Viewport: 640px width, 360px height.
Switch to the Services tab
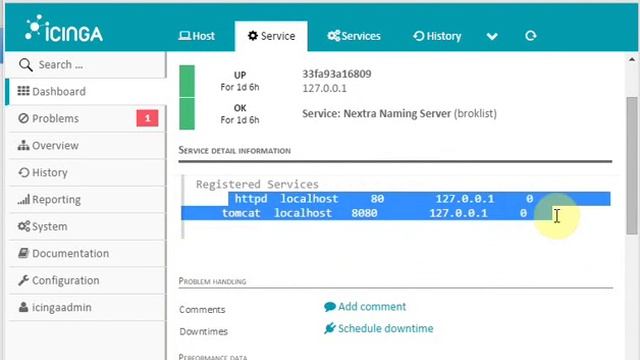(x=354, y=36)
